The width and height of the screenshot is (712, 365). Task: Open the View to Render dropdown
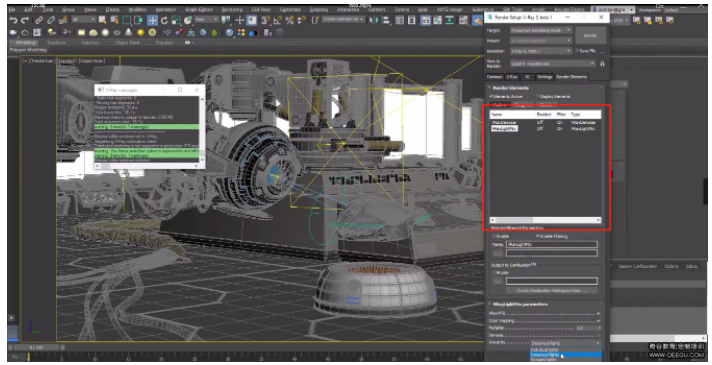point(553,64)
